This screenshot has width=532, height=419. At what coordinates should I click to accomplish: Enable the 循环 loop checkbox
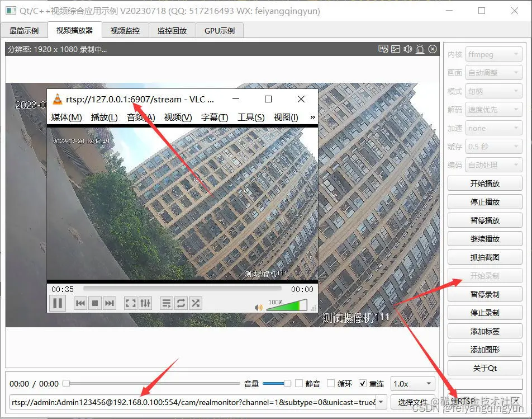click(331, 383)
